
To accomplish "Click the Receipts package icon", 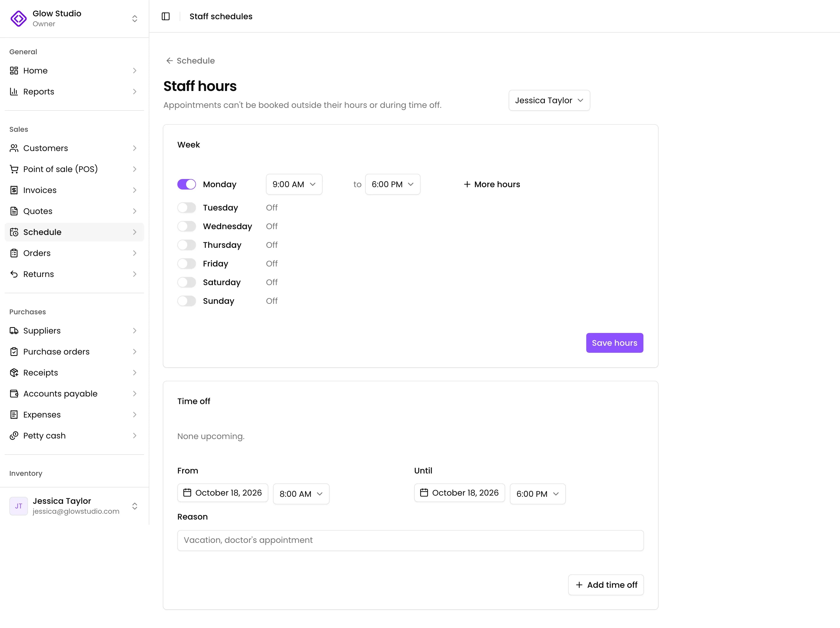I will (14, 373).
